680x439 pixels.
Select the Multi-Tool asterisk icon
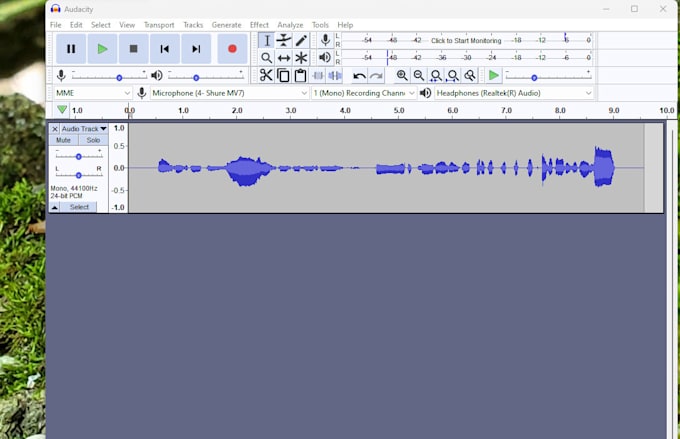pyautogui.click(x=301, y=58)
